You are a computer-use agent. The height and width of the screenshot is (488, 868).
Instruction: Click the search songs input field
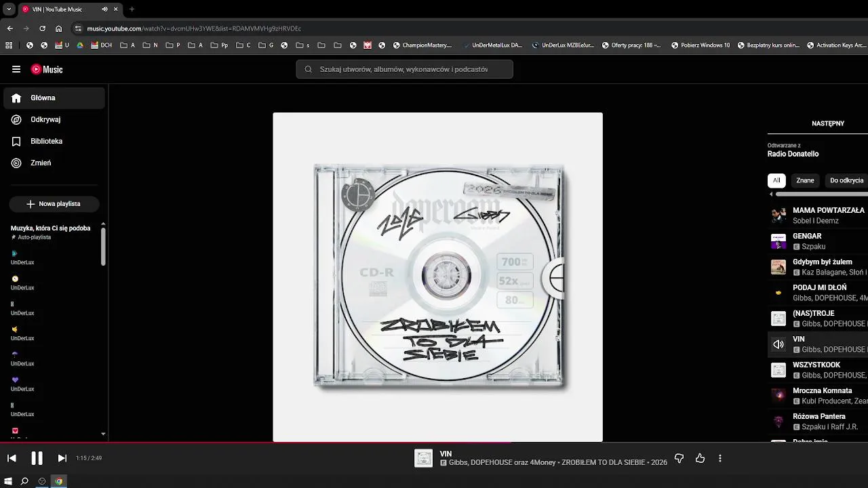click(x=404, y=69)
